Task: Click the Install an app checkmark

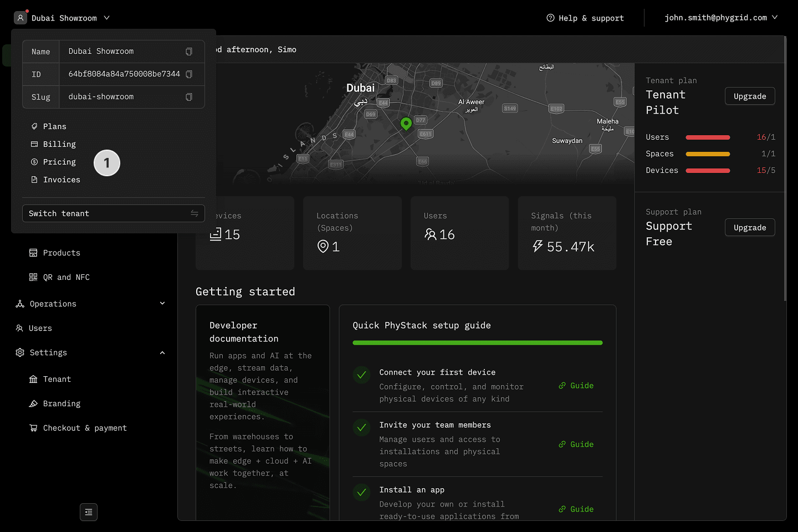Action: pos(361,492)
